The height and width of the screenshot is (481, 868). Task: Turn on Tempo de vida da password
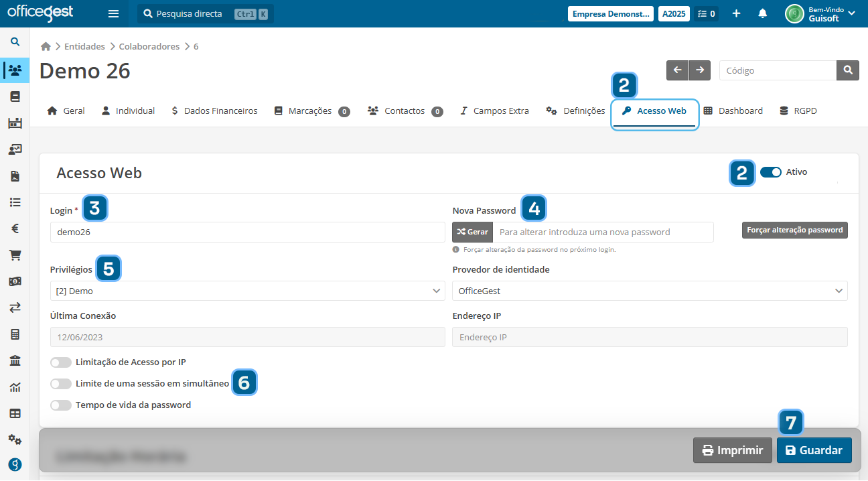61,405
